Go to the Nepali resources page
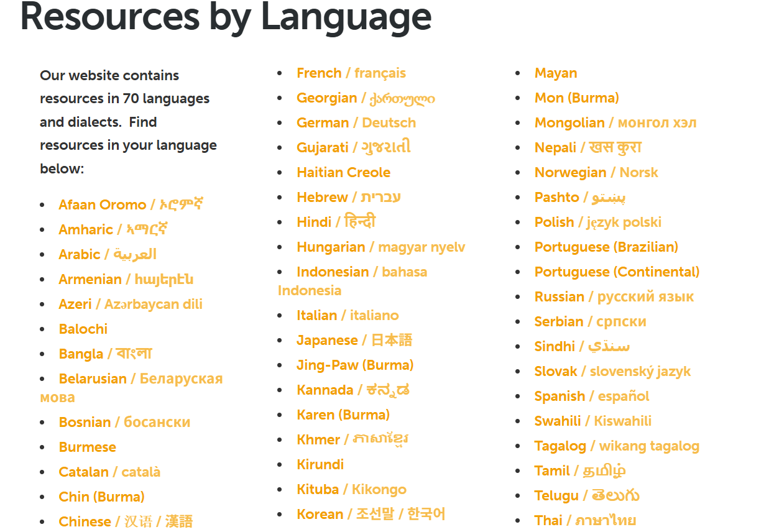The width and height of the screenshot is (774, 532). (588, 147)
